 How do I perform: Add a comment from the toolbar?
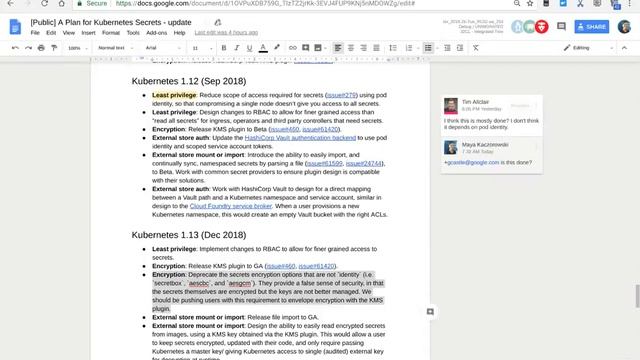(305, 48)
